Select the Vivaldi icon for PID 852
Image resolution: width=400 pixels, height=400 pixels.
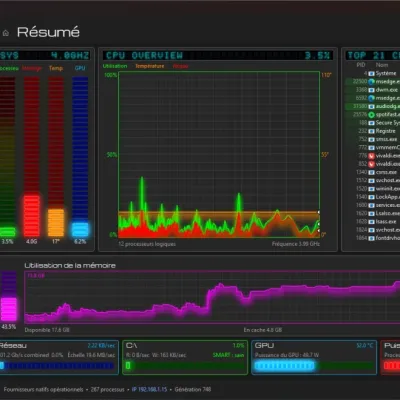click(x=371, y=164)
